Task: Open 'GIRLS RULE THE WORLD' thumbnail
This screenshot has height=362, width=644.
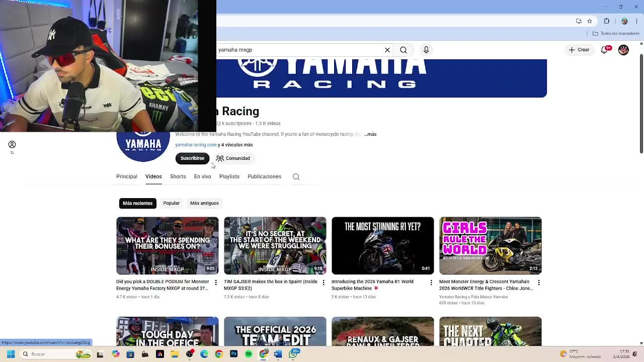Action: point(491,245)
